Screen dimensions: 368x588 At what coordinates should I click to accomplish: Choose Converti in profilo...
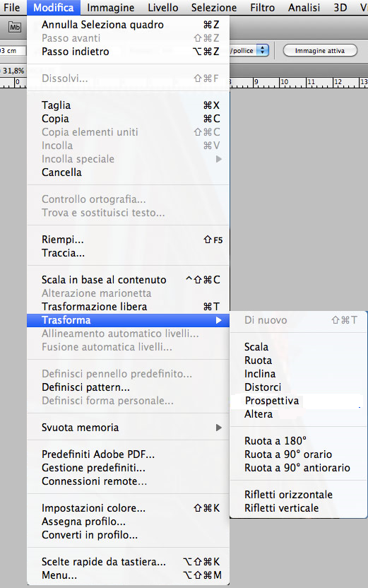point(128,535)
